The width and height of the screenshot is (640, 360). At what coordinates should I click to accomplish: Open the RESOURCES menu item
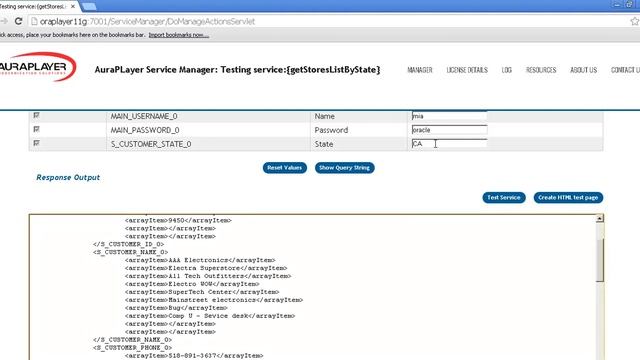coord(541,70)
